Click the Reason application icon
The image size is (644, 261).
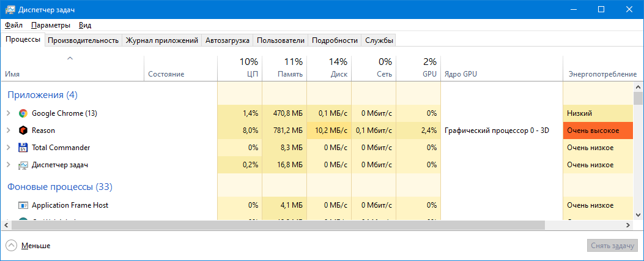[23, 130]
